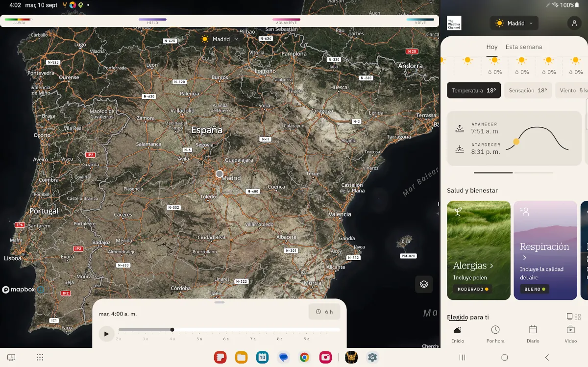Open the Alergias card
Screen dimensions: 588x367
479,250
